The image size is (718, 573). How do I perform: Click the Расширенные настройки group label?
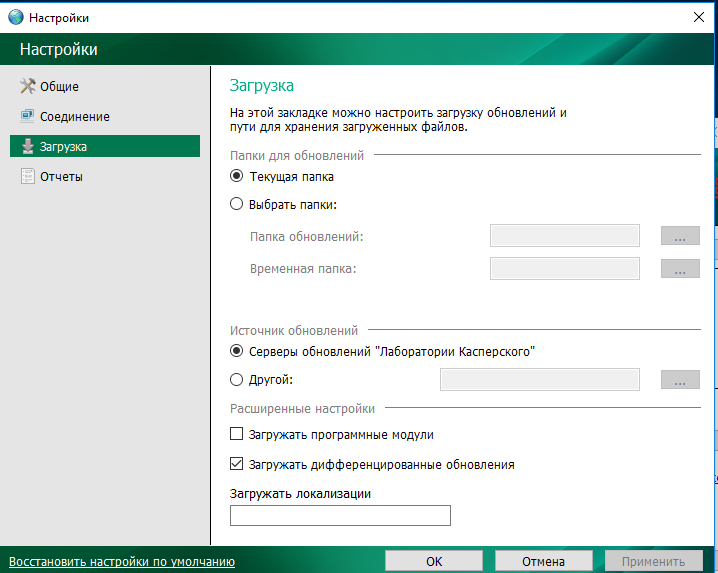302,409
